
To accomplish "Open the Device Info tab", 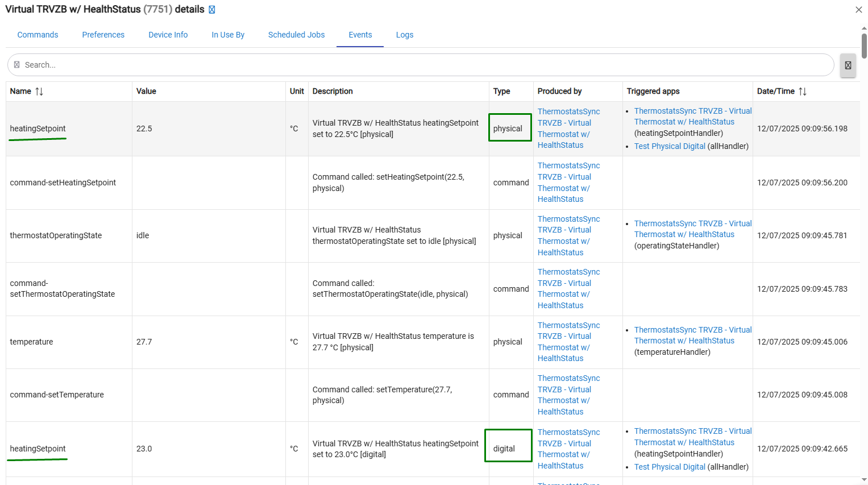I will coord(168,35).
